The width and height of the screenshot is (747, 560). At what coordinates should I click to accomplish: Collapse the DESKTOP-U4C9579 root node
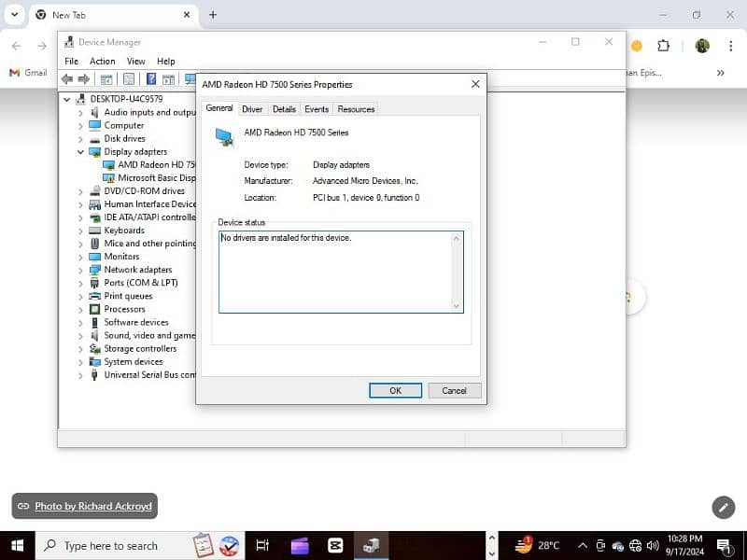(67, 100)
